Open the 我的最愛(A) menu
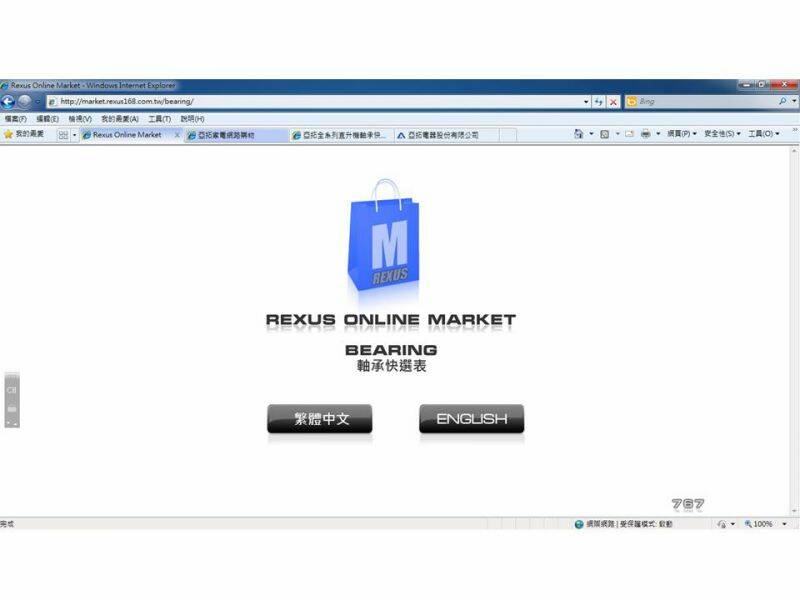 120,119
